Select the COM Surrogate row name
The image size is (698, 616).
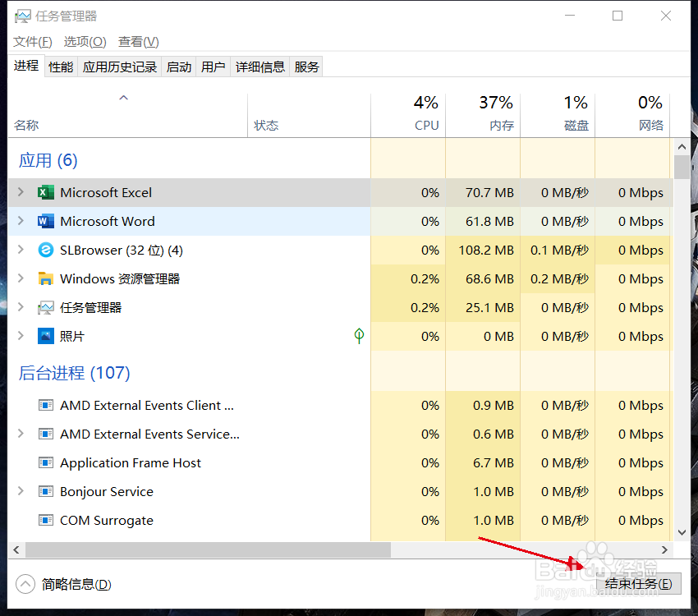[107, 520]
